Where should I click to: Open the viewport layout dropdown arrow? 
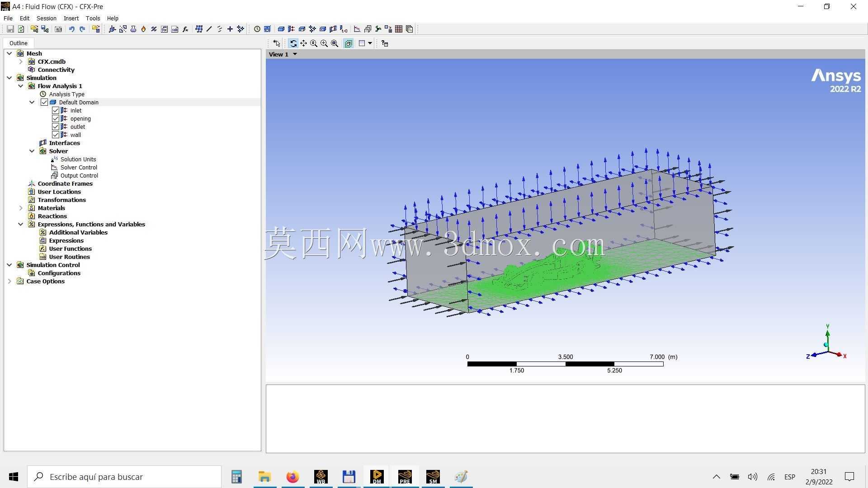[x=370, y=43]
